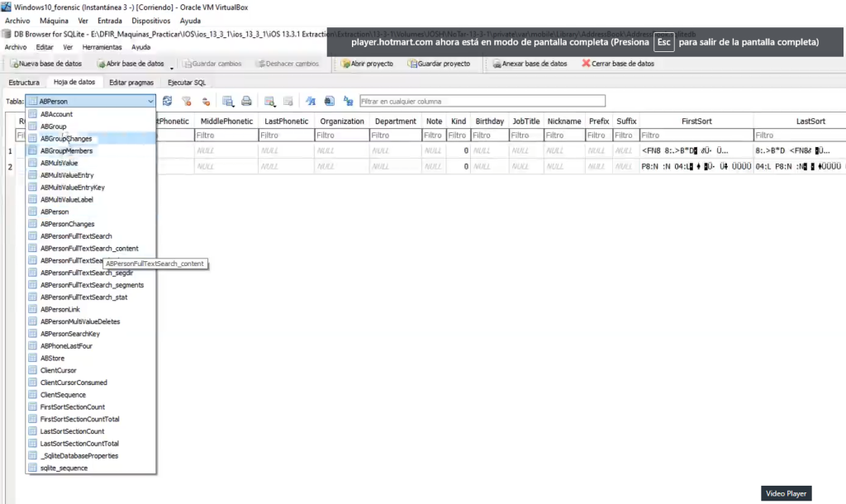Open VirtualBox Máquina menu

pyautogui.click(x=54, y=21)
